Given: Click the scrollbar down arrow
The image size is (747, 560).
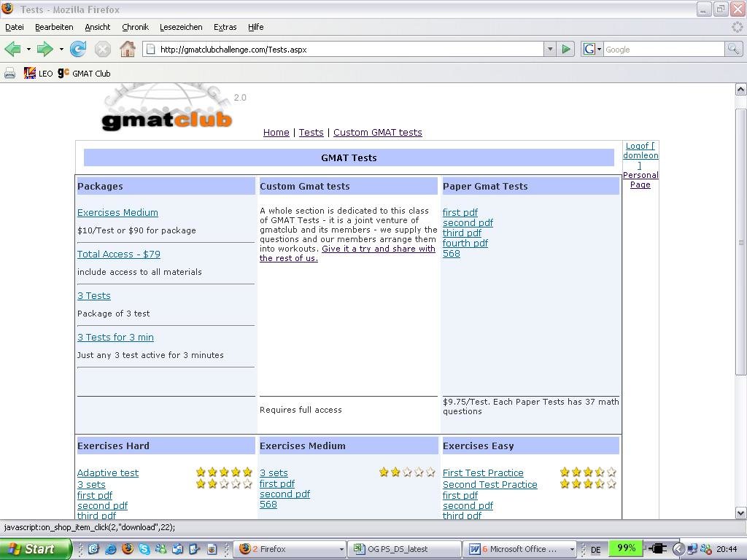Looking at the screenshot, I should [x=741, y=513].
